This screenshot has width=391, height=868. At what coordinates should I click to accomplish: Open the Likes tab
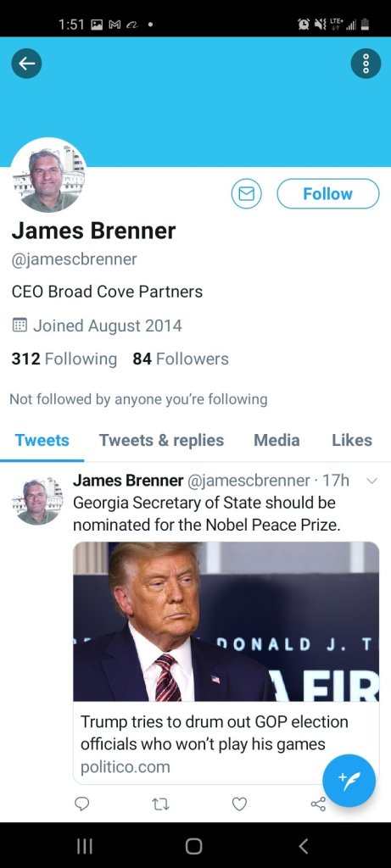(352, 440)
